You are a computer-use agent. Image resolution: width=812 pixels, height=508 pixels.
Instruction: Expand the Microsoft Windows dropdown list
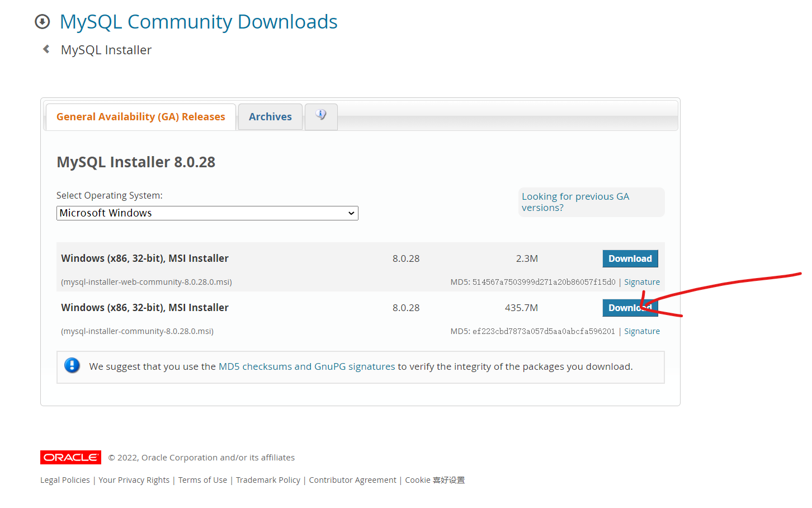click(x=207, y=213)
